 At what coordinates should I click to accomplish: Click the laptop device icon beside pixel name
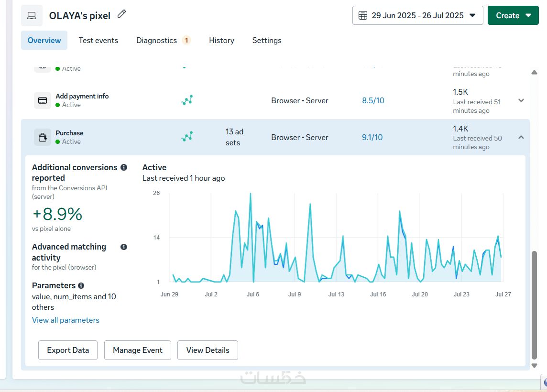pos(32,16)
